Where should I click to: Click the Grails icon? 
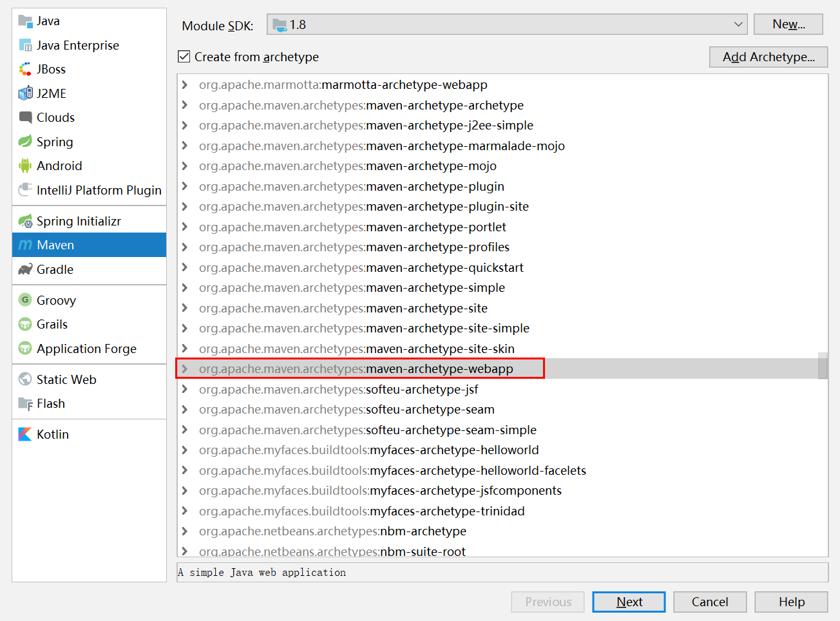(x=25, y=324)
